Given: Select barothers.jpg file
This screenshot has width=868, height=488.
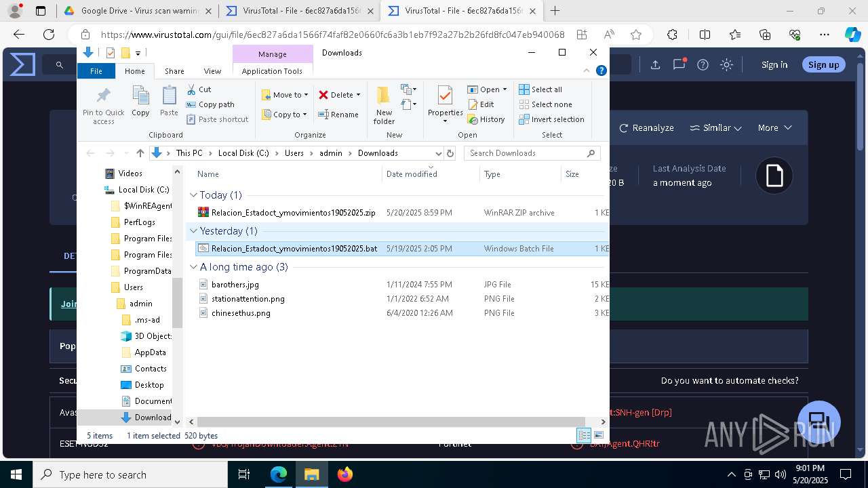Looking at the screenshot, I should pos(235,285).
